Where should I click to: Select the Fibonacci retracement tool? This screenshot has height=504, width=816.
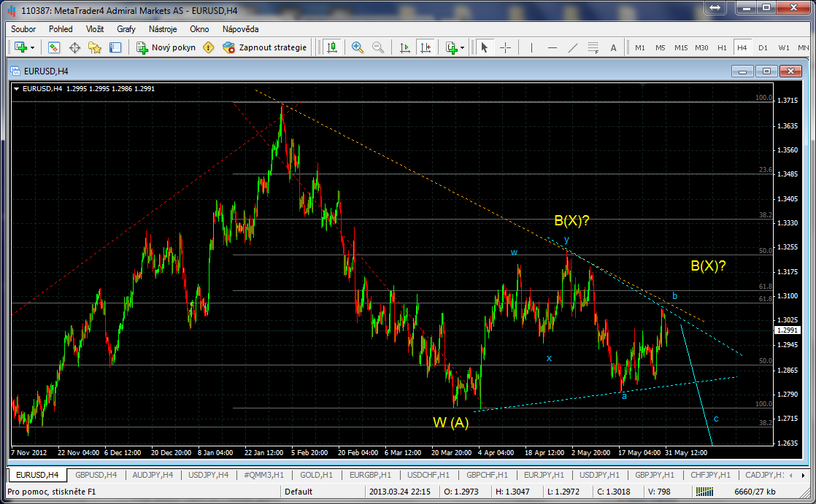[x=593, y=47]
